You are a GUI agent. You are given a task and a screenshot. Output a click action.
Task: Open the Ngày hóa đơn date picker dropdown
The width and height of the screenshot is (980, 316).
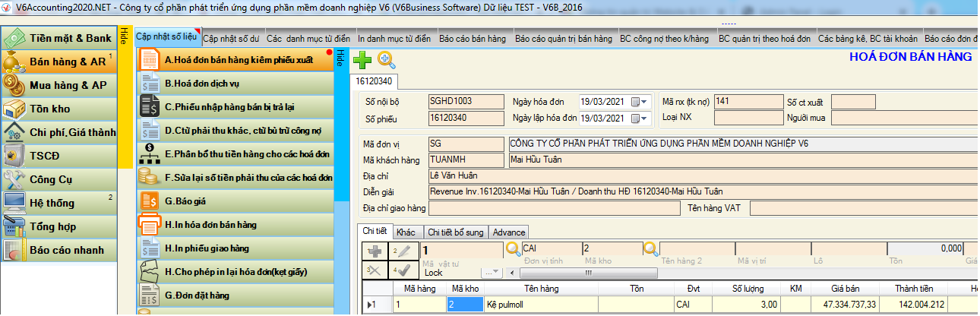tap(644, 101)
